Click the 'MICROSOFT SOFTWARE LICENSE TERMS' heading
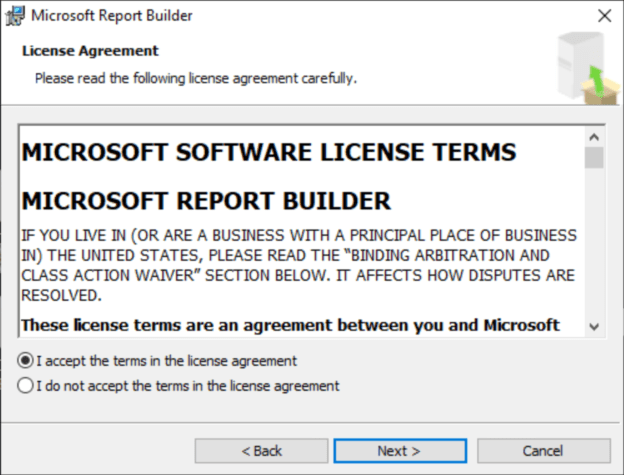 coord(268,152)
